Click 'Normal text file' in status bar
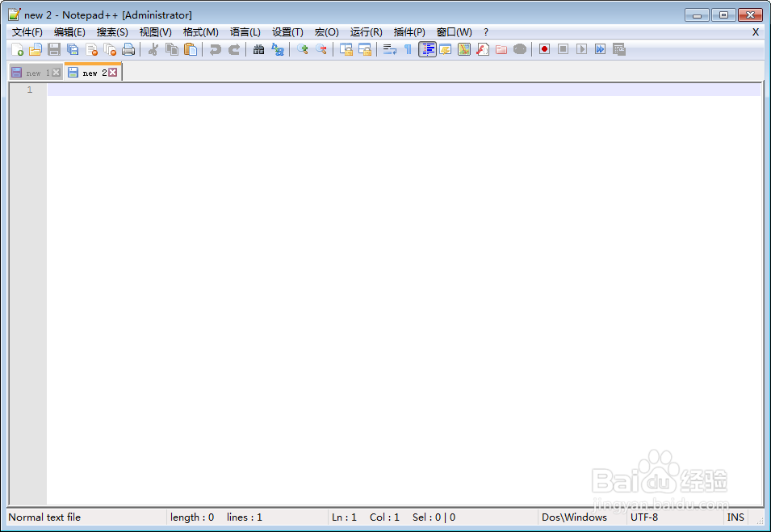771x532 pixels. (x=44, y=517)
